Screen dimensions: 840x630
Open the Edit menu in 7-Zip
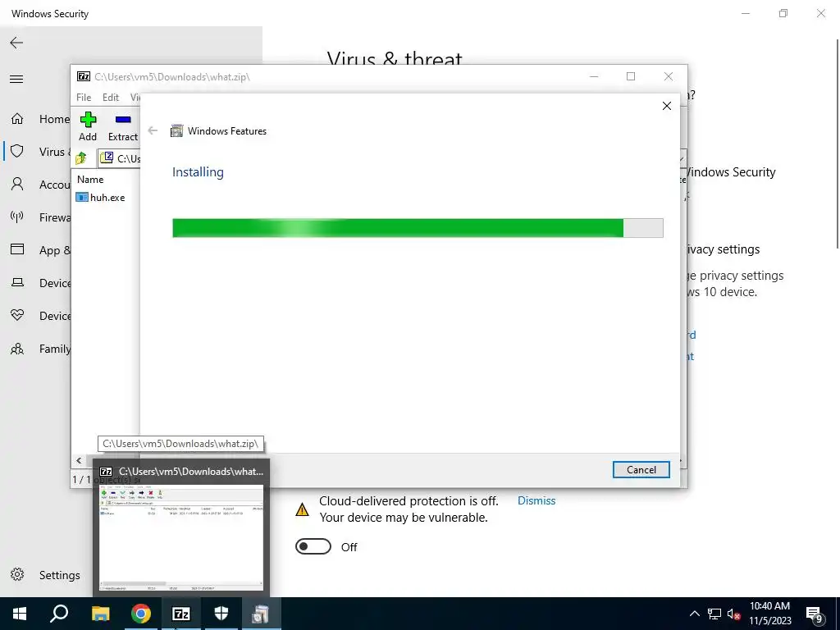(x=111, y=97)
